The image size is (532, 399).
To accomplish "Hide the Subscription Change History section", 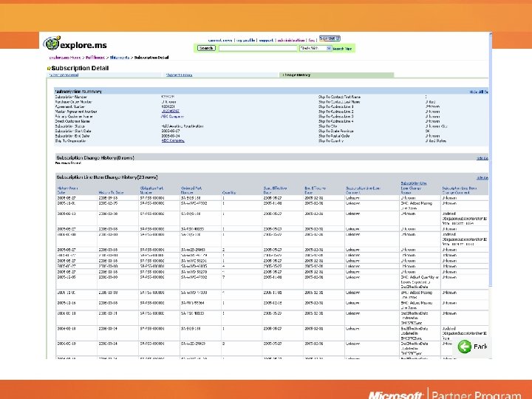I will click(x=482, y=158).
